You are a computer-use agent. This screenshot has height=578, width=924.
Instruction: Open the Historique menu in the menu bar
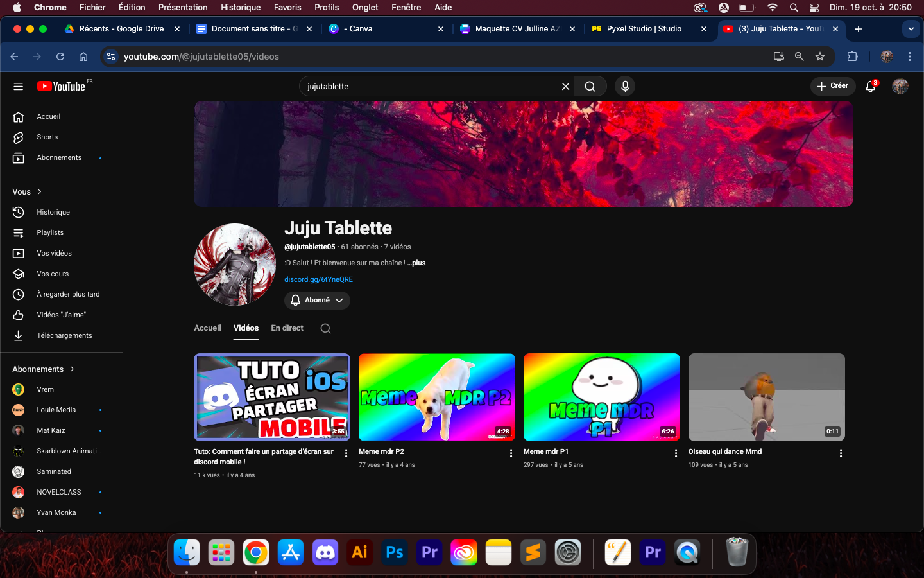[241, 7]
